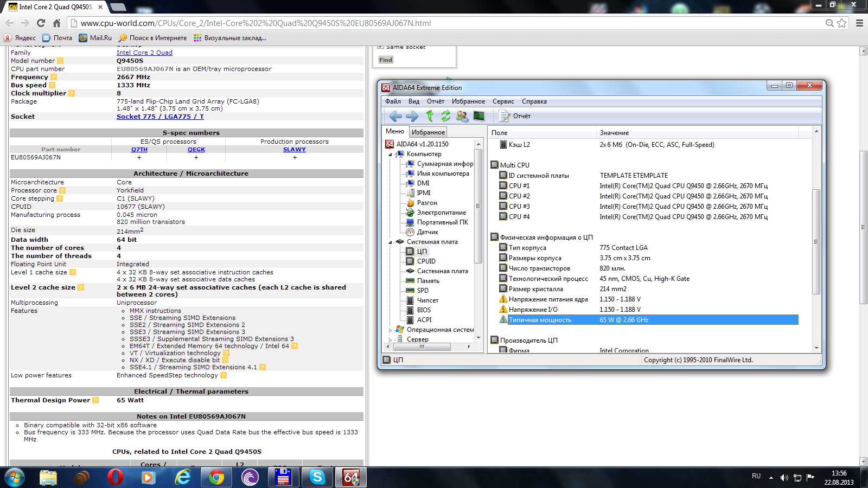
Task: Click the Значение column header
Action: pyautogui.click(x=697, y=133)
